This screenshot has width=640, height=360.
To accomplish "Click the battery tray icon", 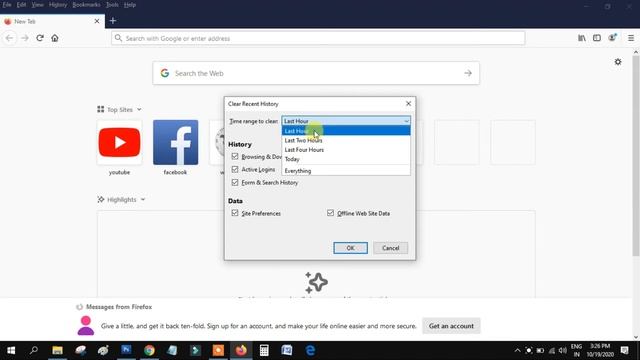I will point(540,351).
